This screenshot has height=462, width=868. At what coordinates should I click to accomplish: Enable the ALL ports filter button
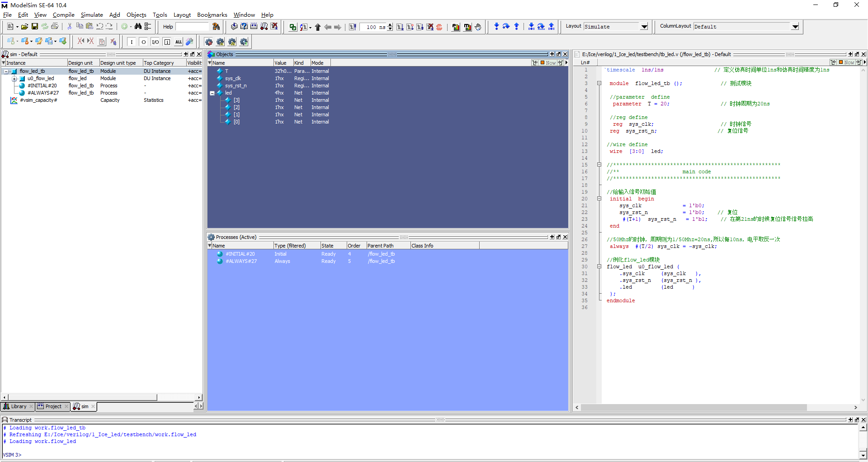(179, 42)
